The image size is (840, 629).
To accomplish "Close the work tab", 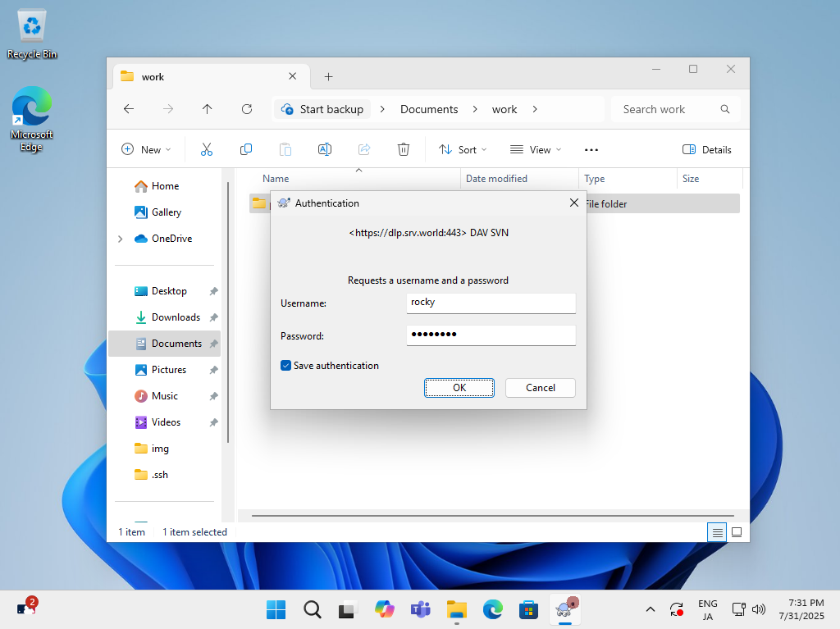I will [293, 76].
